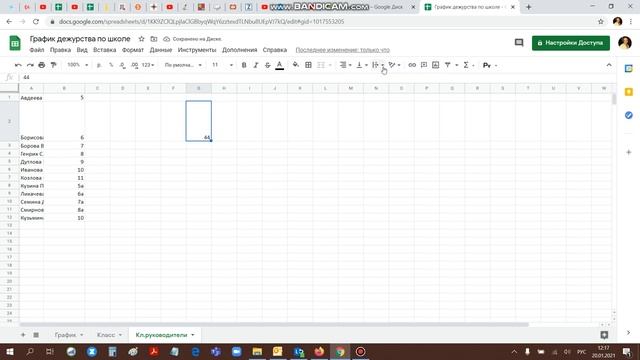Insert a comment from the toolbar
The image size is (640, 360).
click(x=424, y=65)
